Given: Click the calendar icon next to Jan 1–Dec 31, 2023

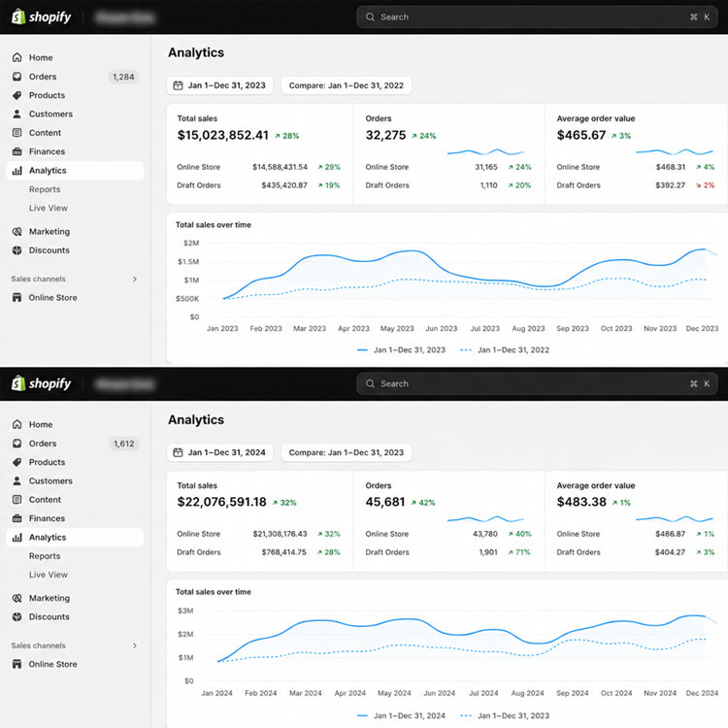Looking at the screenshot, I should point(178,85).
